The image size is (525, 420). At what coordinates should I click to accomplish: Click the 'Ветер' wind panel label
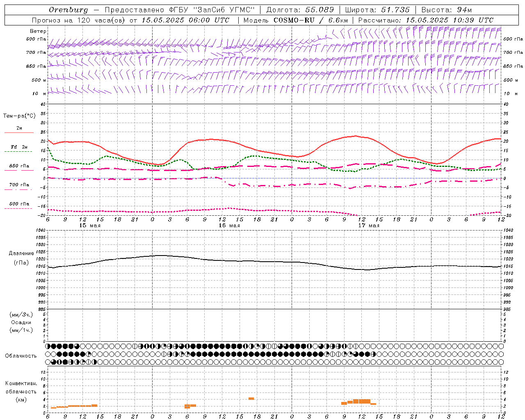pos(38,31)
